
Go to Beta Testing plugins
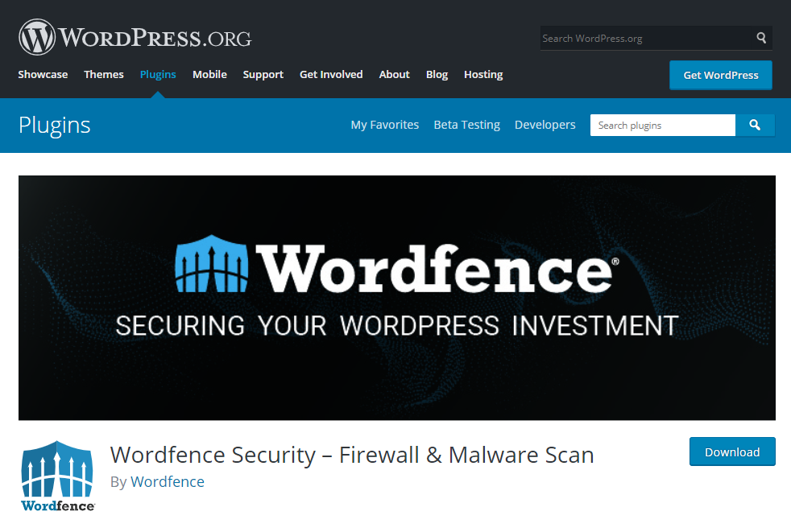[x=466, y=125]
